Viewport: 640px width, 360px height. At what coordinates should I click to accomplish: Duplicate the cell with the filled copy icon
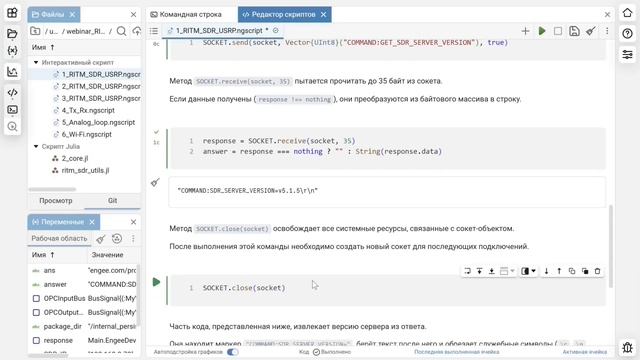point(585,271)
